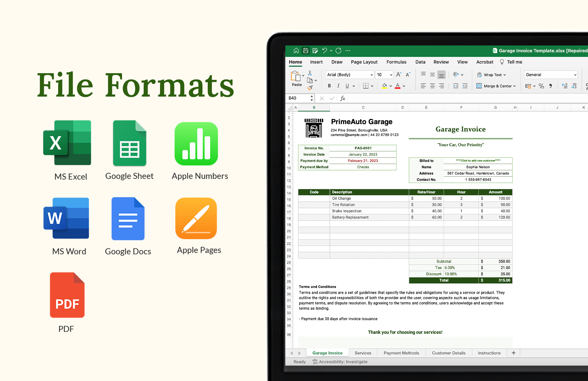Image resolution: width=588 pixels, height=381 pixels.
Task: Click the Name Box stepper arrows
Action: [312, 98]
